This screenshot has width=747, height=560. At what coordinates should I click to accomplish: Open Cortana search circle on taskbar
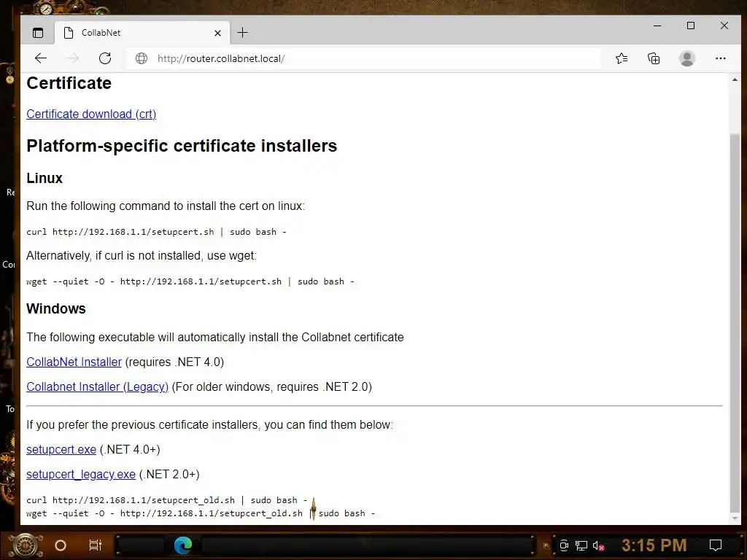[61, 545]
